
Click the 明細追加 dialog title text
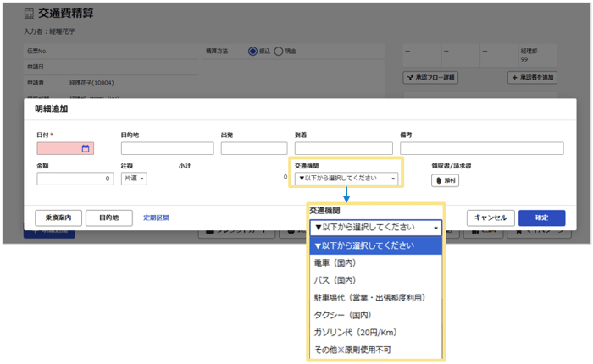52,109
